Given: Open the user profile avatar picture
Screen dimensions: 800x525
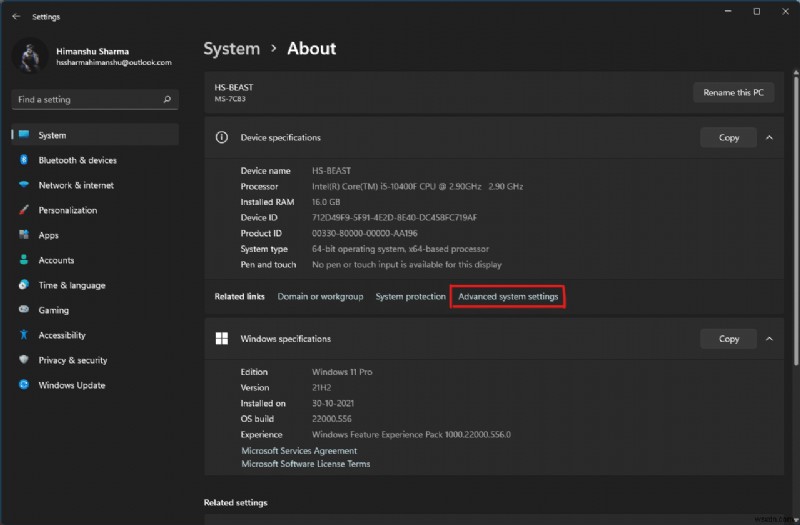Looking at the screenshot, I should [x=30, y=56].
